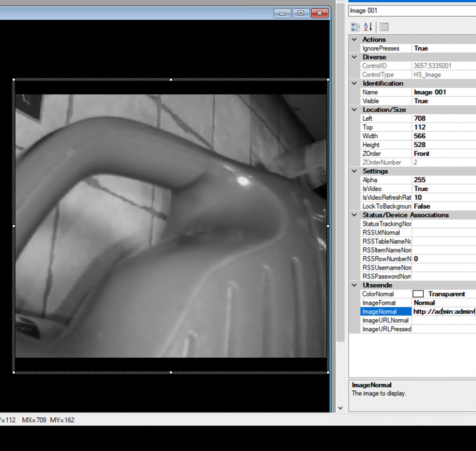Collapse the Status/Device Associations category
This screenshot has height=451, width=476.
[x=354, y=215]
